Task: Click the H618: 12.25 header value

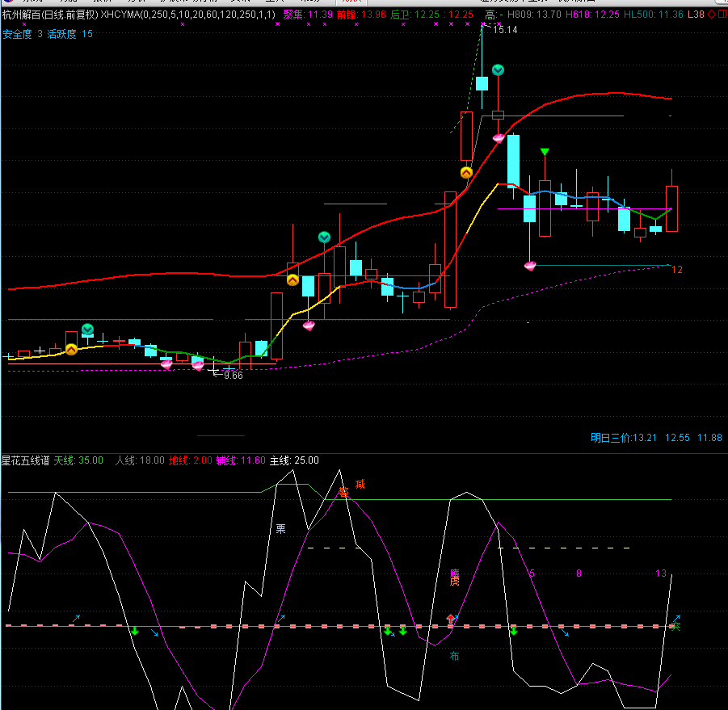Action: click(592, 15)
